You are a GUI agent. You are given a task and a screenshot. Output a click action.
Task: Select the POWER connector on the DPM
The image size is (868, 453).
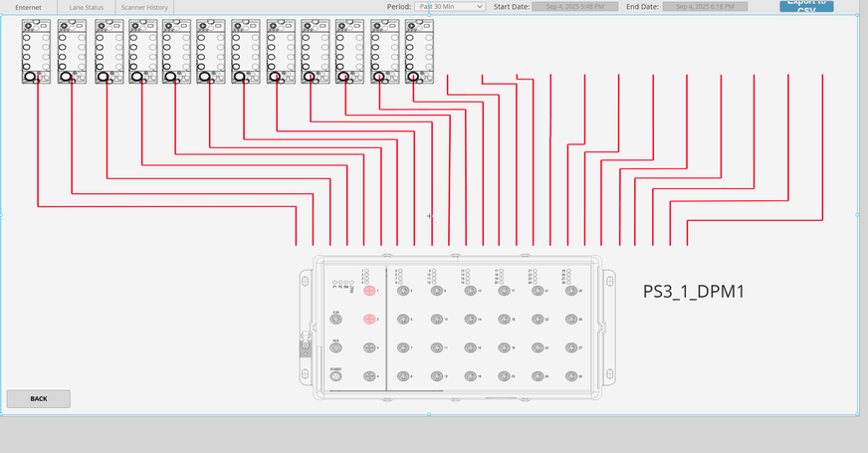point(336,376)
